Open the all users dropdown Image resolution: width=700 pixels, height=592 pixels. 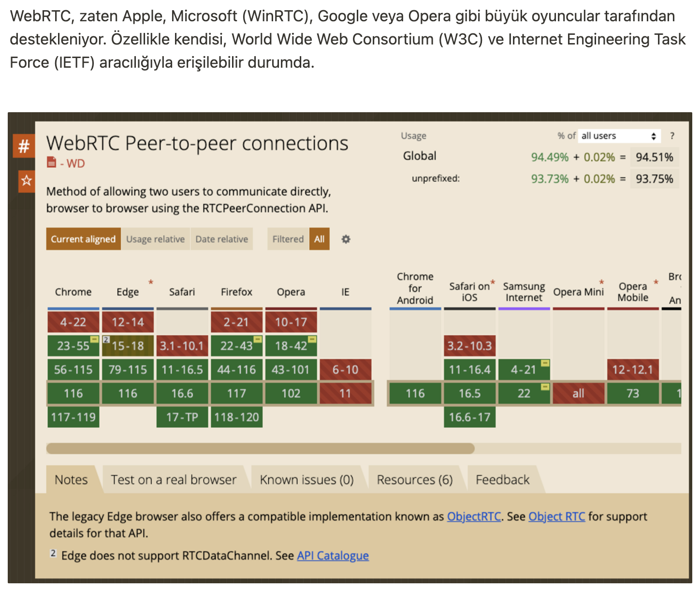[619, 136]
